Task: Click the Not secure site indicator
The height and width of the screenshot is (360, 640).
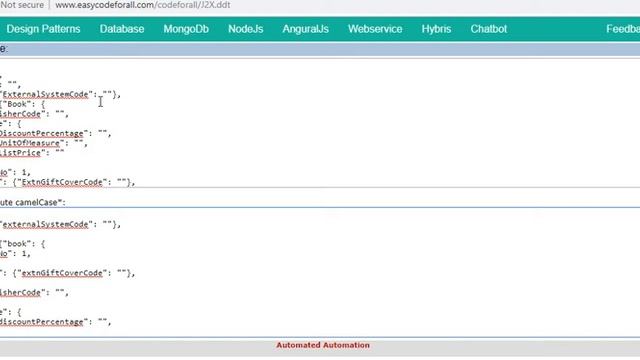Action: pyautogui.click(x=22, y=5)
